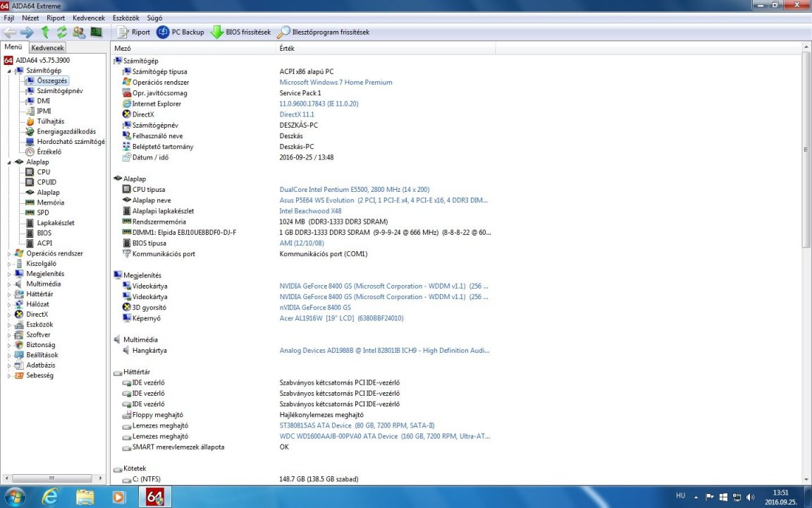Open the user management toolbar icon
The image size is (812, 508).
(x=79, y=32)
